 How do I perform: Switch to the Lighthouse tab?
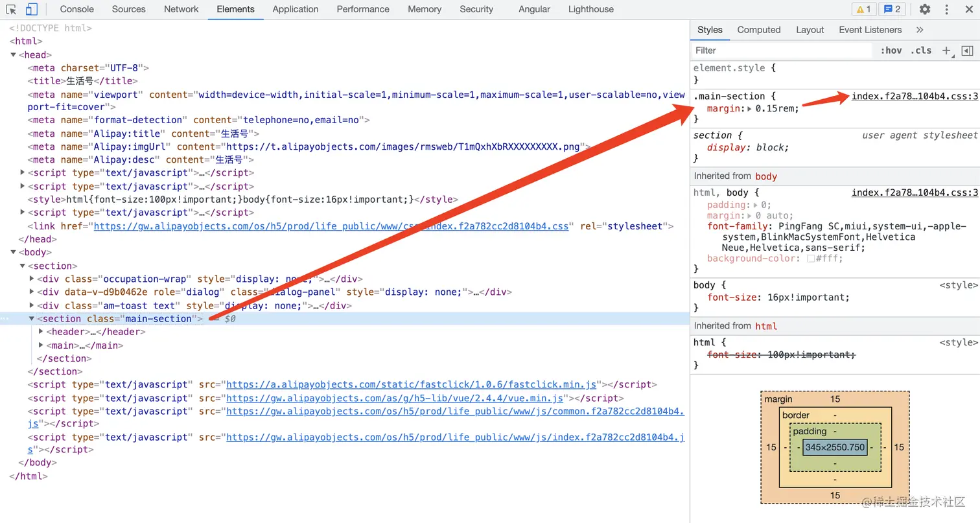click(591, 9)
